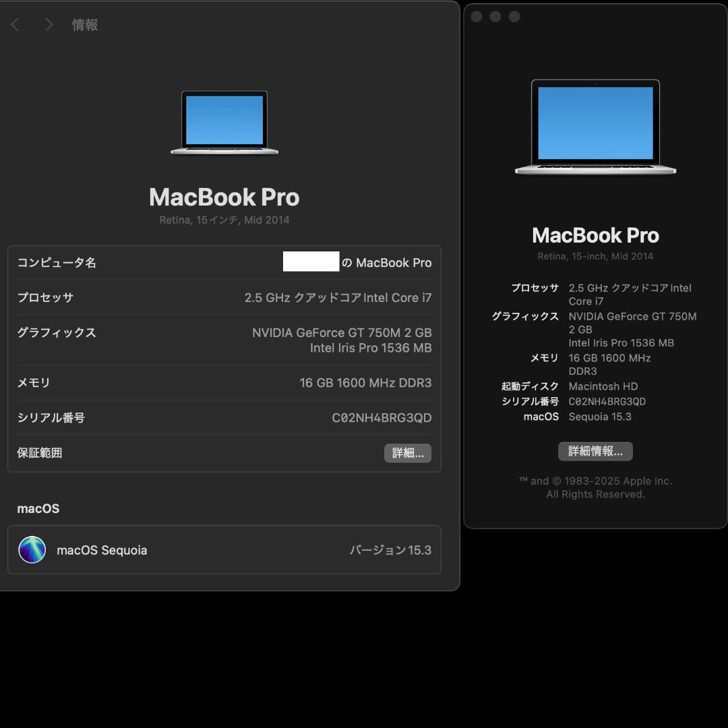Click the macOS Sequoia version icon
The image size is (728, 728).
[32, 550]
